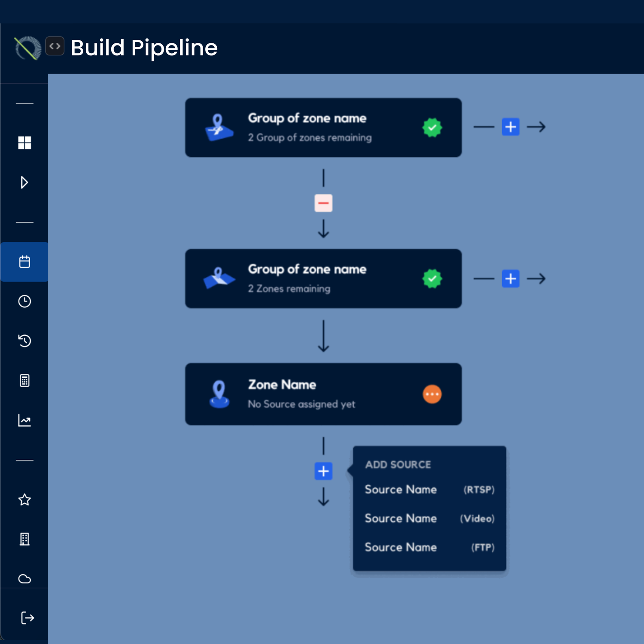Add a branch beside the Zones remaining card
Viewport: 644px width, 644px height.
pyautogui.click(x=511, y=279)
